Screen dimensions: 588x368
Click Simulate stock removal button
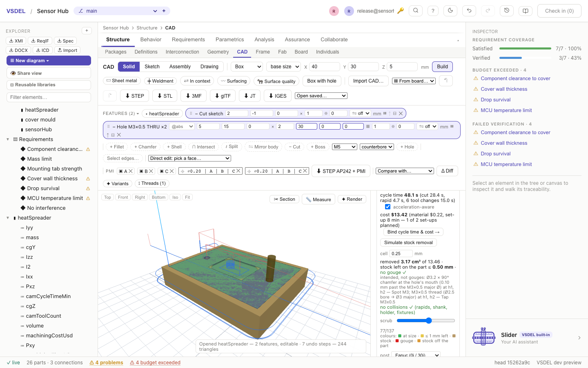pyautogui.click(x=408, y=242)
